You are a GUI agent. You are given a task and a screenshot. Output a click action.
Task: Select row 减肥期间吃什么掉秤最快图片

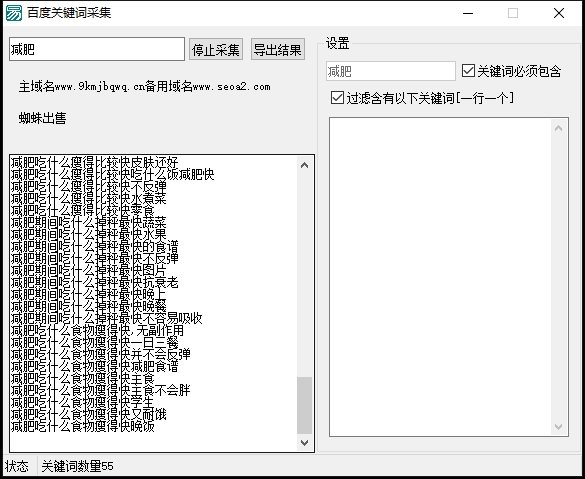(x=88, y=270)
